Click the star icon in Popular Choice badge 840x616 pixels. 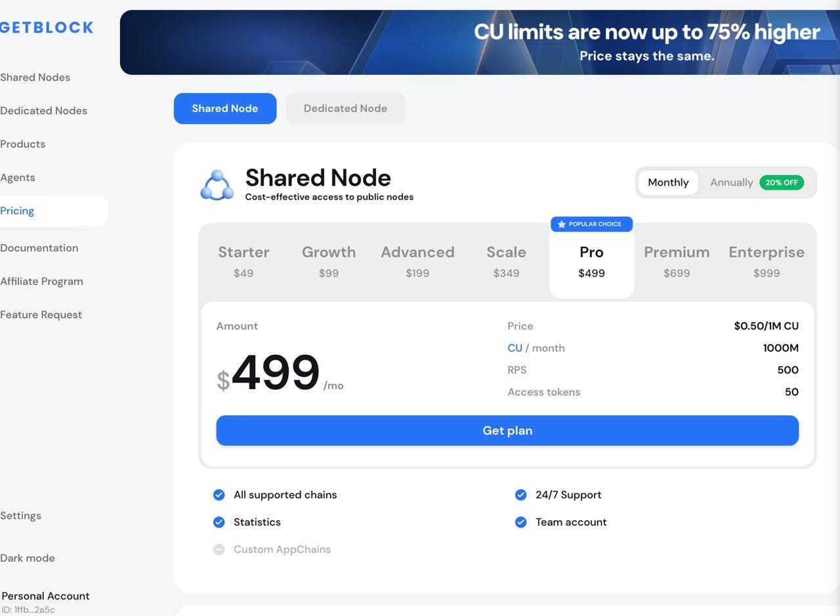[x=561, y=224]
